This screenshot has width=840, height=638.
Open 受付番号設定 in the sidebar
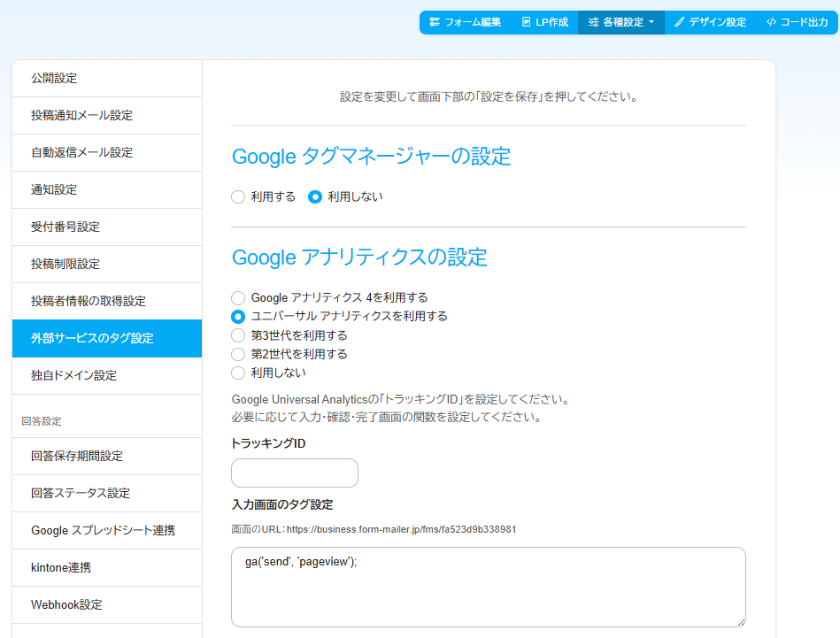[x=107, y=227]
